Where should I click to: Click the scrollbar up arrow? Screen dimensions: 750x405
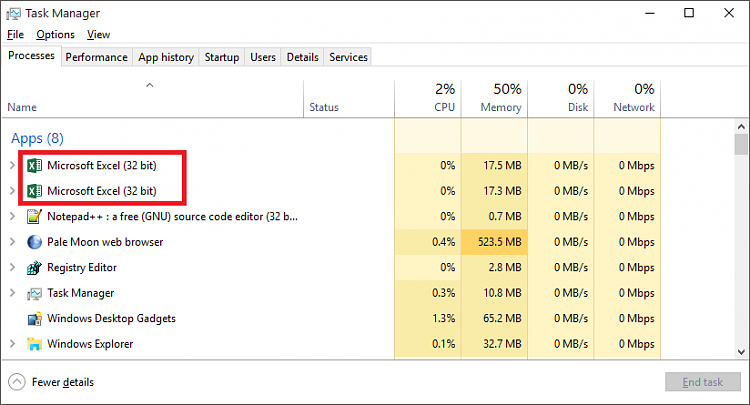point(741,127)
